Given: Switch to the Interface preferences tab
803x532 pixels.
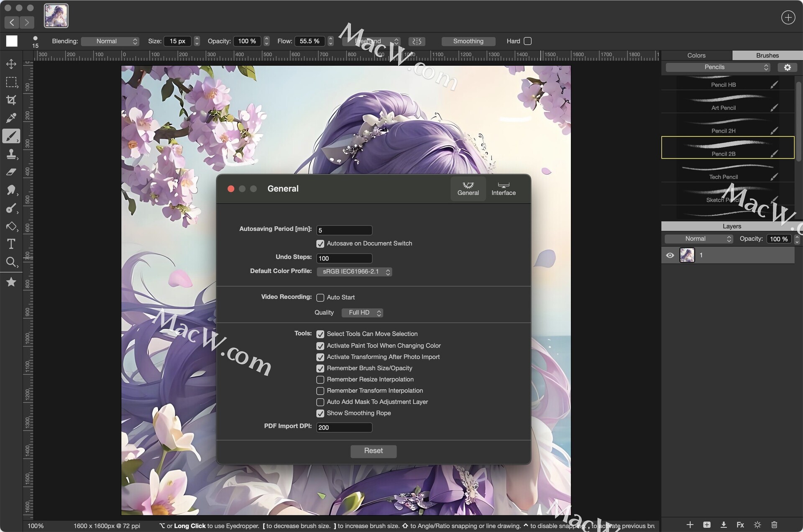Looking at the screenshot, I should coord(503,189).
